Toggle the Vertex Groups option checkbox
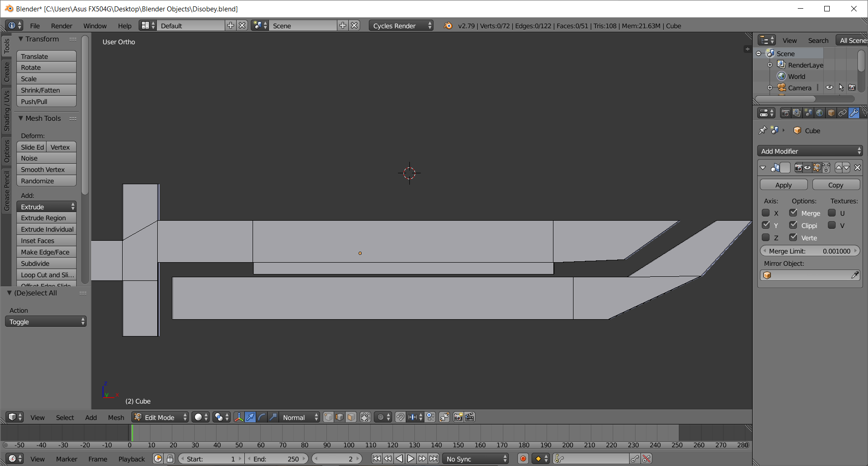This screenshot has height=466, width=868. tap(794, 238)
